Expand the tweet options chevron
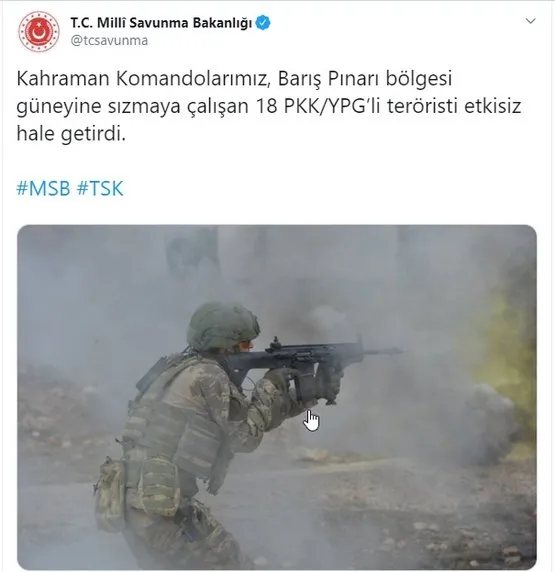This screenshot has height=572, width=555. tap(530, 21)
